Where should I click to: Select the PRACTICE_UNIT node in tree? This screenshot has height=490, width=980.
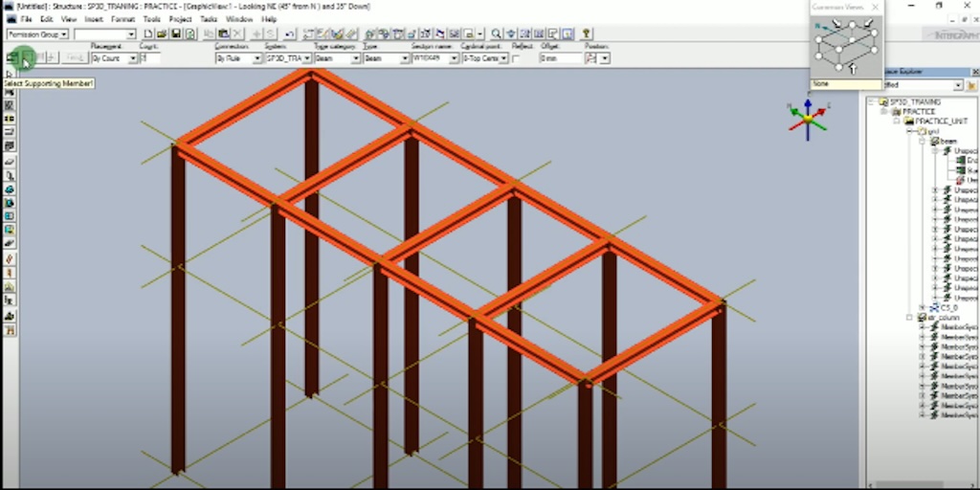(942, 122)
